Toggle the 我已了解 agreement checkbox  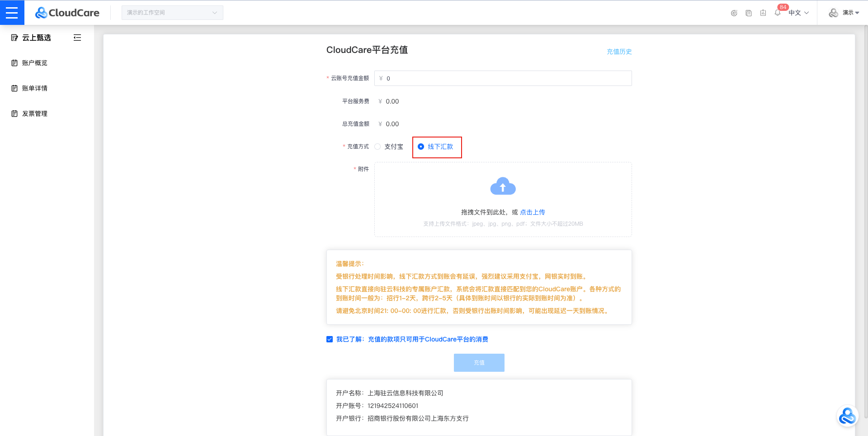[330, 339]
